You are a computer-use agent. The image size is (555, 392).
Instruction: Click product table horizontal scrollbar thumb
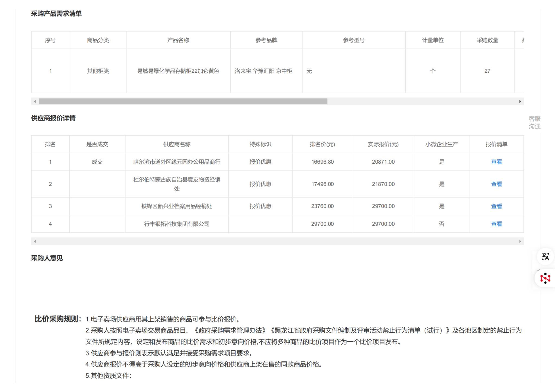183,101
